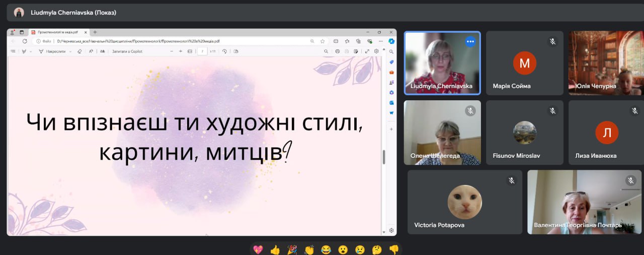This screenshot has width=644, height=255.
Task: Click the PDF vertical scrollbar thumb
Action: (384, 157)
